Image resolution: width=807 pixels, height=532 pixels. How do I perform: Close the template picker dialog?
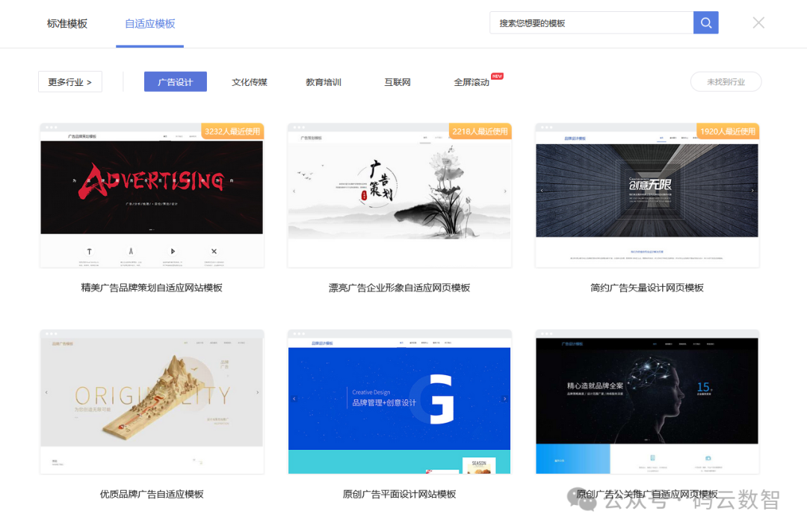tap(758, 22)
